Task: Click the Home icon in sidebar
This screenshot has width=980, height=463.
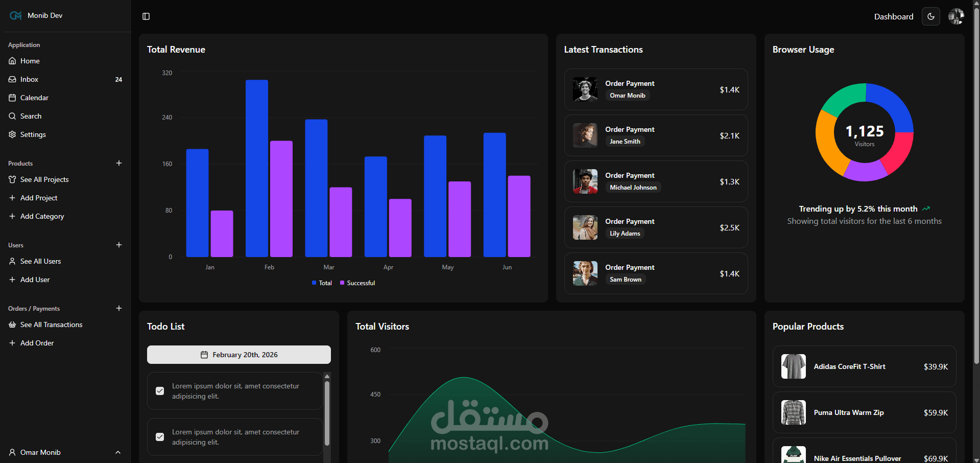Action: pos(12,61)
